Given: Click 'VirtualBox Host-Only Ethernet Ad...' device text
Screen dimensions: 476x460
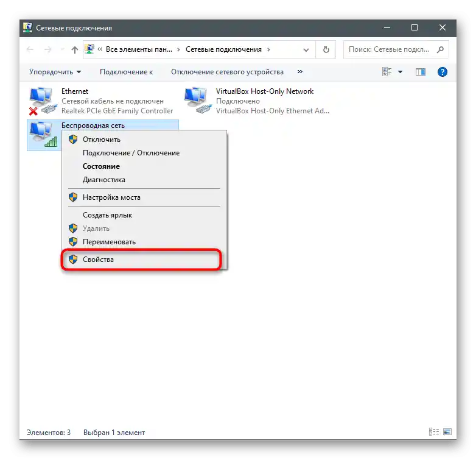Looking at the screenshot, I should [272, 111].
